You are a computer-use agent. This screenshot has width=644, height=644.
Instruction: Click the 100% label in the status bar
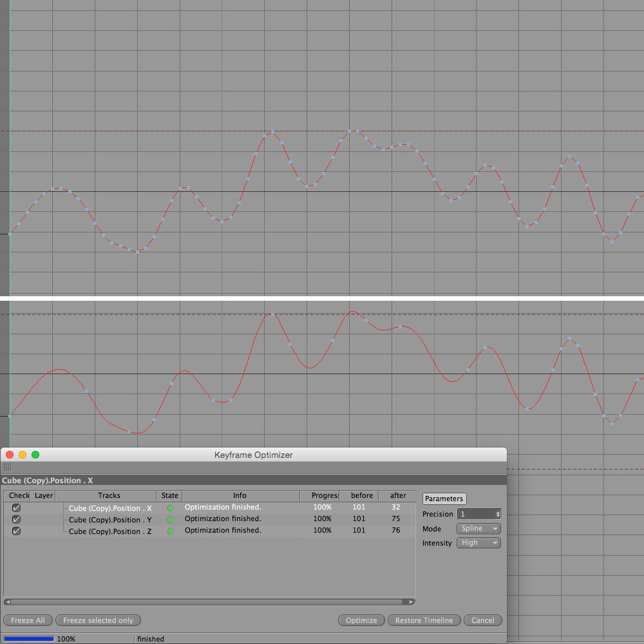[x=66, y=639]
